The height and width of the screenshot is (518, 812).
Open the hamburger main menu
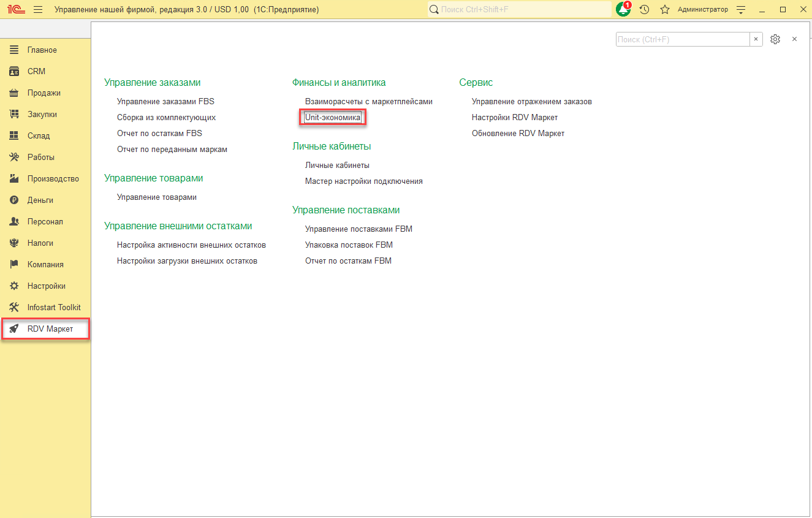[38, 10]
